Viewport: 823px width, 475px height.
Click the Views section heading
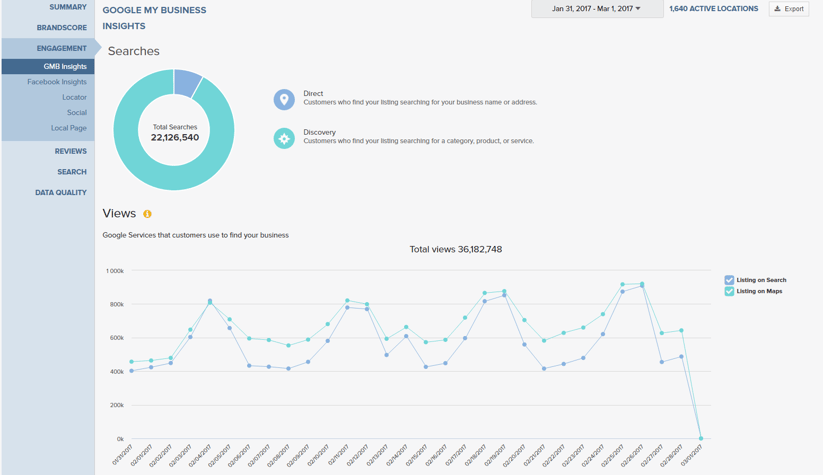pyautogui.click(x=119, y=214)
